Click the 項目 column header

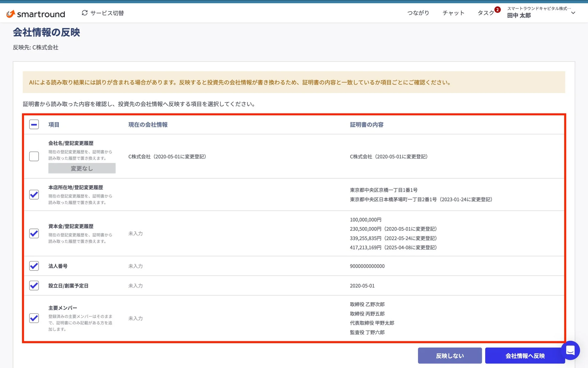click(54, 125)
